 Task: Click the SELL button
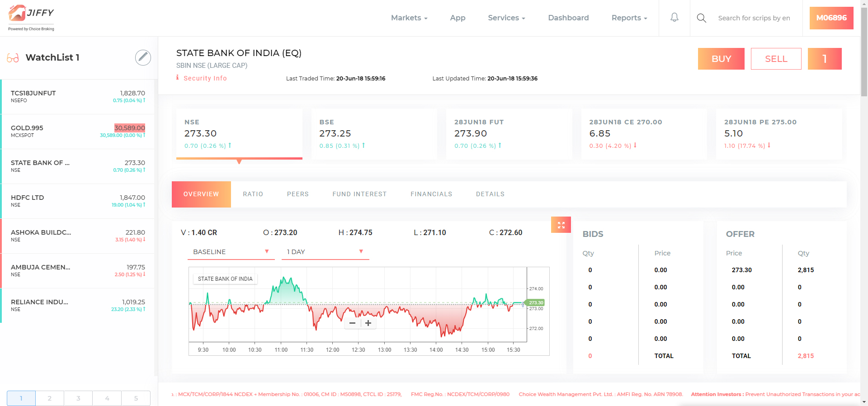776,59
